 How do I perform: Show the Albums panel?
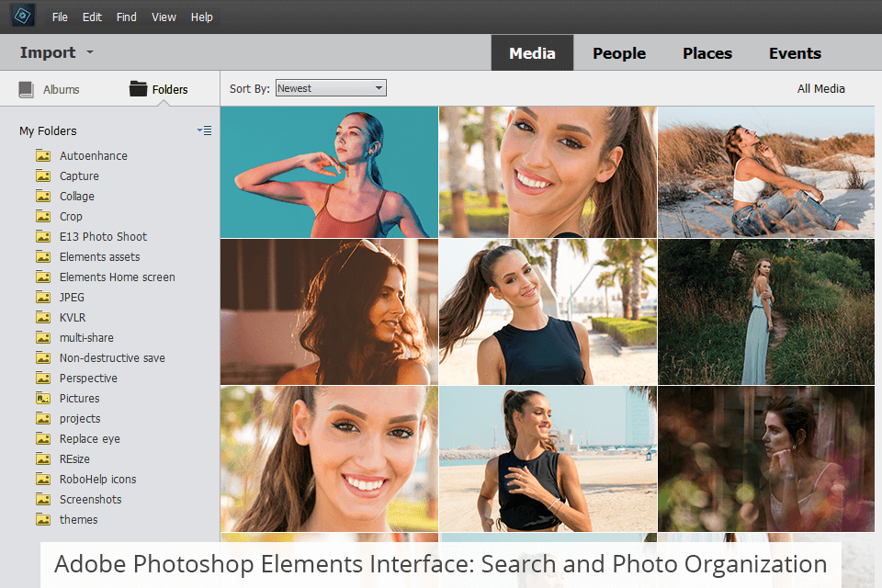pos(50,89)
